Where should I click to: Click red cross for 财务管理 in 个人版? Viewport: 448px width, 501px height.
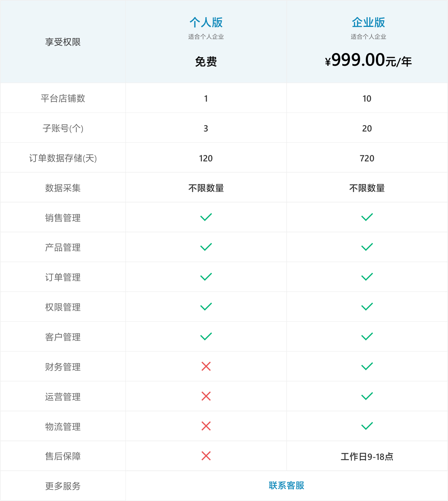(x=206, y=366)
